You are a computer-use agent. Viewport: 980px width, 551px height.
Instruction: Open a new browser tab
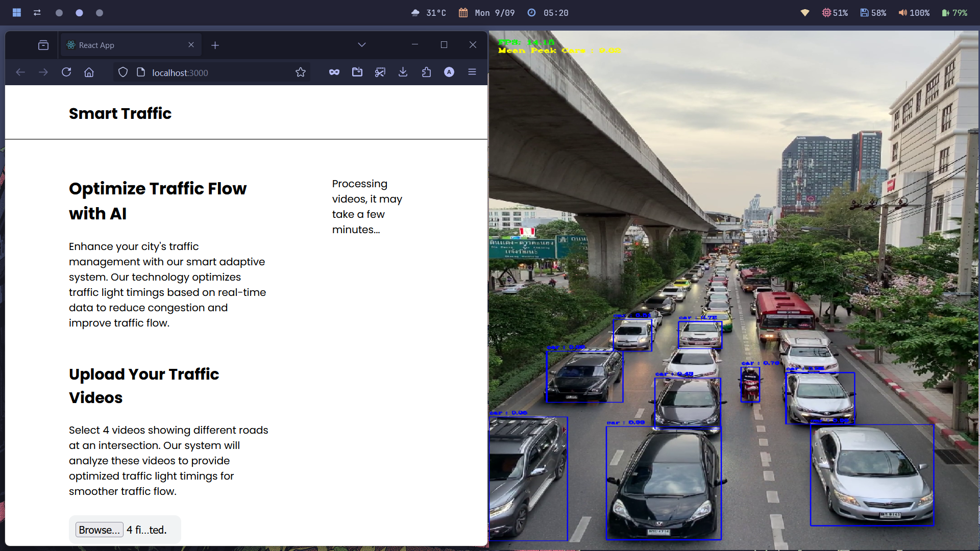[215, 45]
